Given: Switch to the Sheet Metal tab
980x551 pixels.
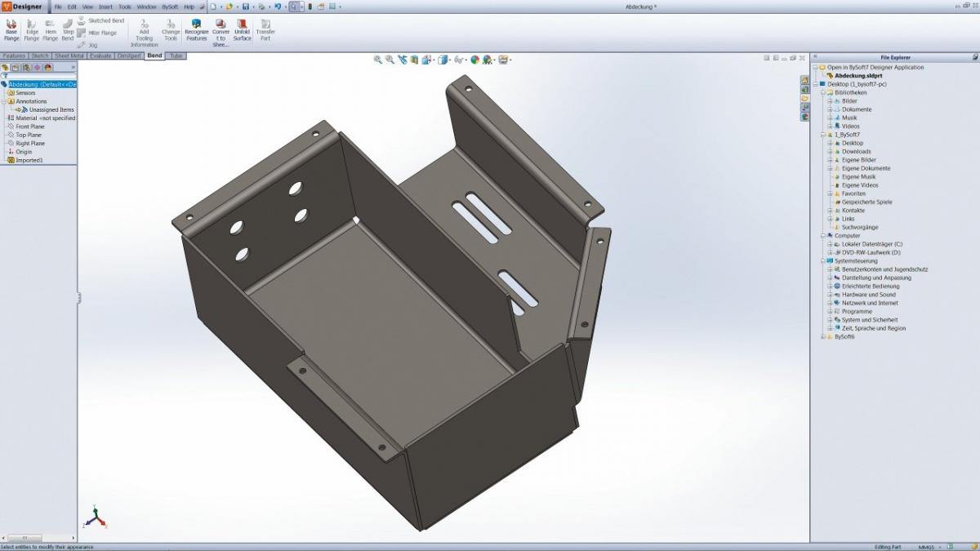Looking at the screenshot, I should pos(69,56).
